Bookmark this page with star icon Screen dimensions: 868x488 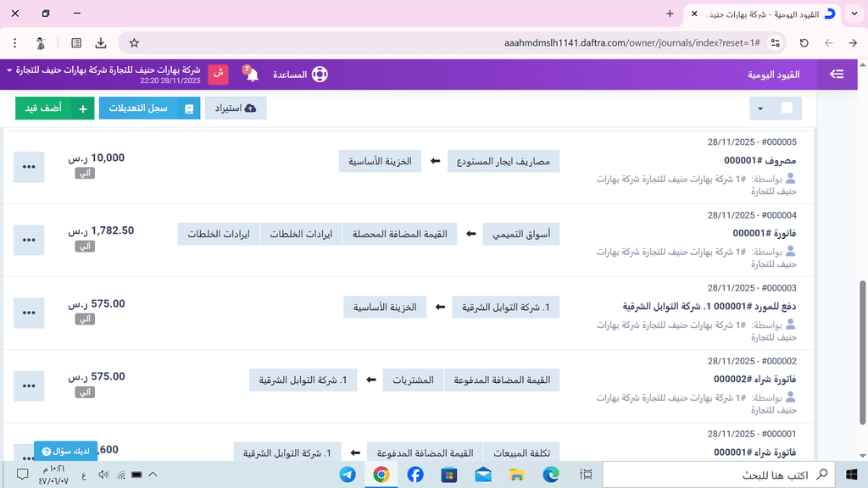pos(134,42)
